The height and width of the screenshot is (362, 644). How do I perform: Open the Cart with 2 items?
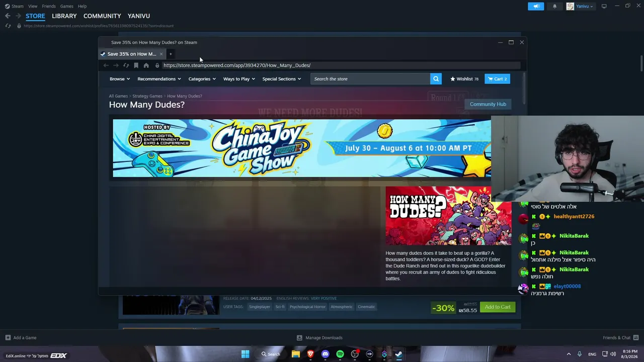tap(497, 79)
